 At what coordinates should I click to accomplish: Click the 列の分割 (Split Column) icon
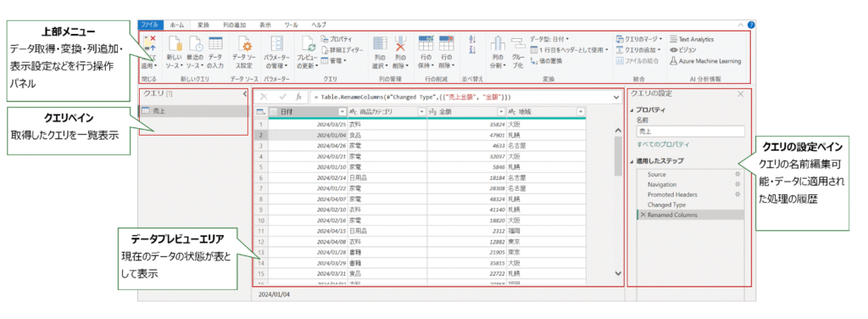pos(498,44)
